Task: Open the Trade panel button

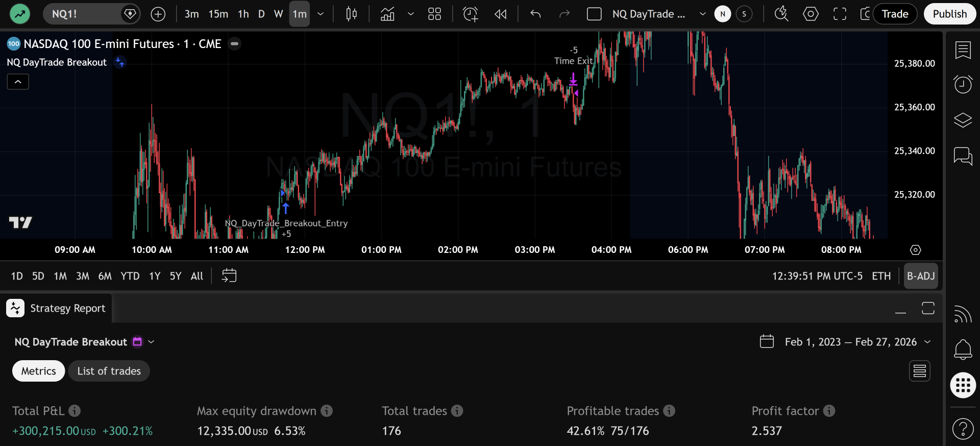Action: pyautogui.click(x=895, y=14)
